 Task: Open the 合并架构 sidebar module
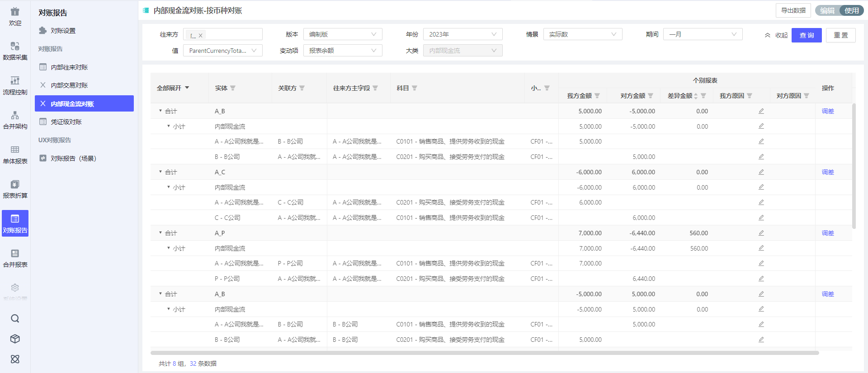coord(15,120)
